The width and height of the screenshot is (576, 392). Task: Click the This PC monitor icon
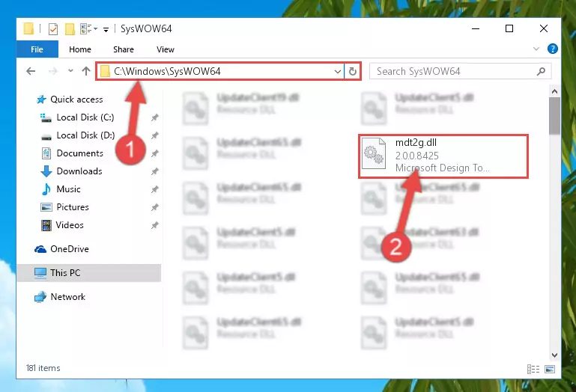click(x=40, y=273)
